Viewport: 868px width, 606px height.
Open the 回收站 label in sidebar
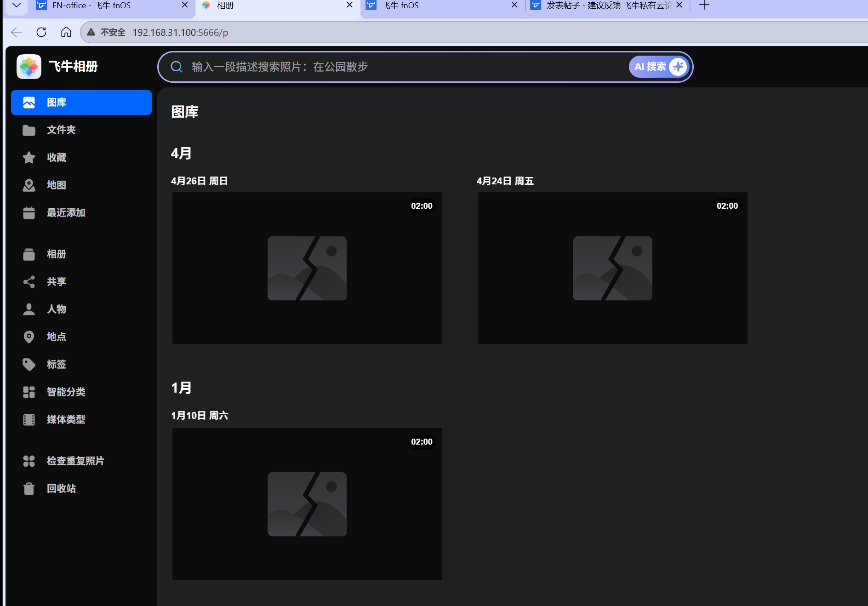click(x=61, y=489)
